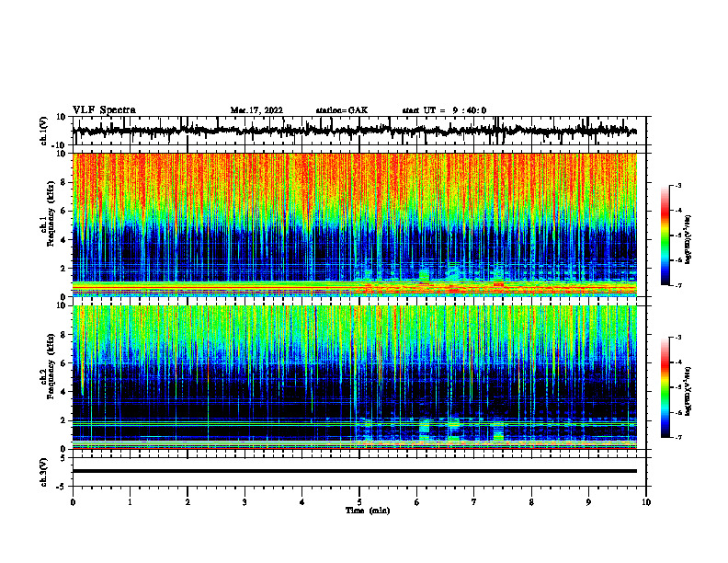The height and width of the screenshot is (563, 728).
Task: Click the "9" tick on the Time axis
Action: [x=588, y=502]
